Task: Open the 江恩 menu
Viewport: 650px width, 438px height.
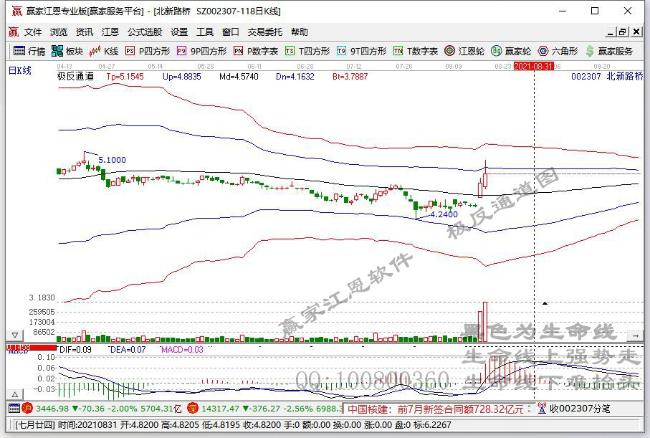Action: [110, 32]
